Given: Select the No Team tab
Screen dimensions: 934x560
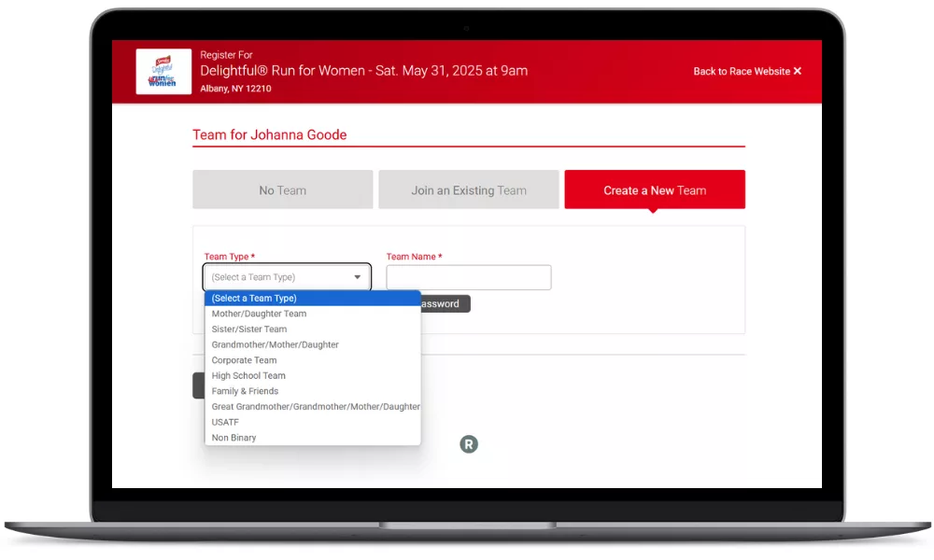Looking at the screenshot, I should [282, 189].
